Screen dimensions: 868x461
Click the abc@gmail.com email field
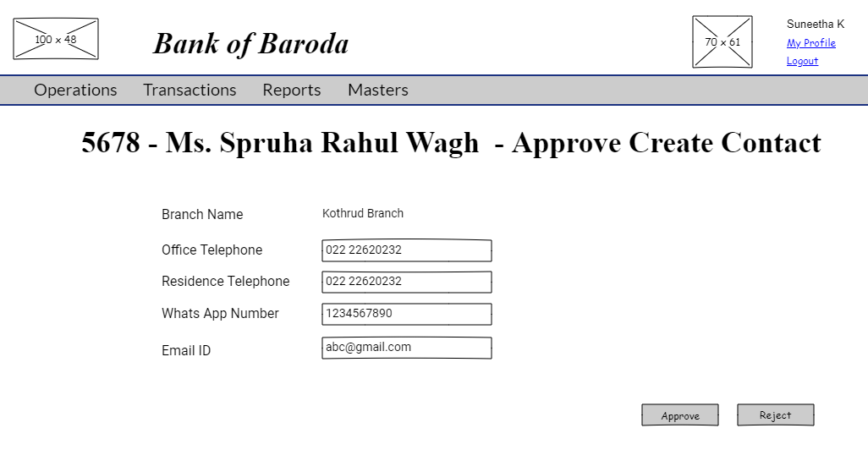tap(406, 348)
